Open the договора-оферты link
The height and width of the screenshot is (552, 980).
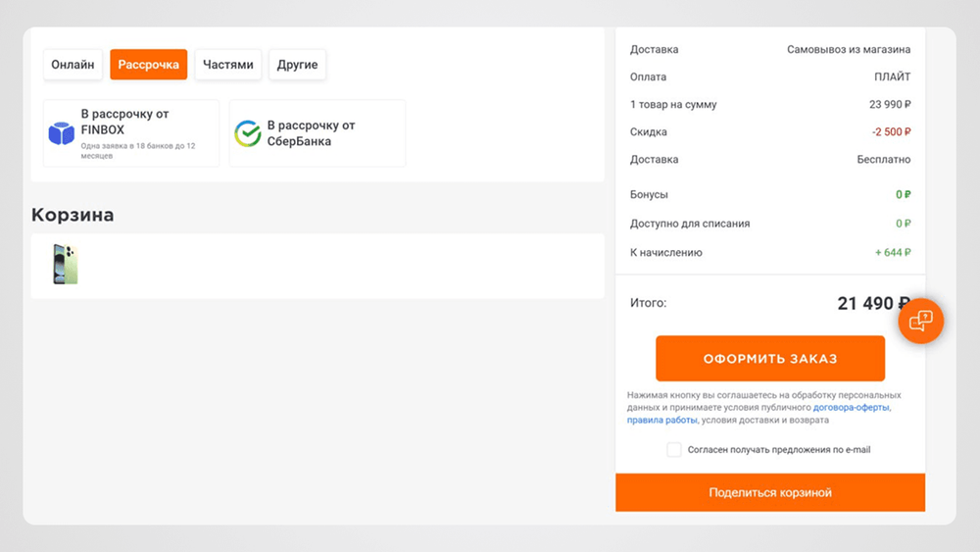click(x=851, y=407)
